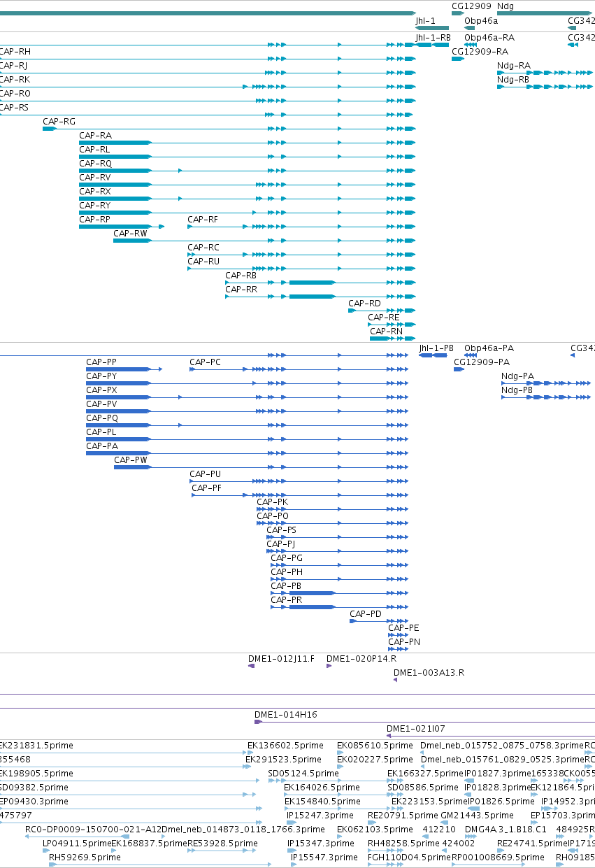This screenshot has width=595, height=868.
Task: Select the CG12909-PA CDS label
Action: pos(482,362)
